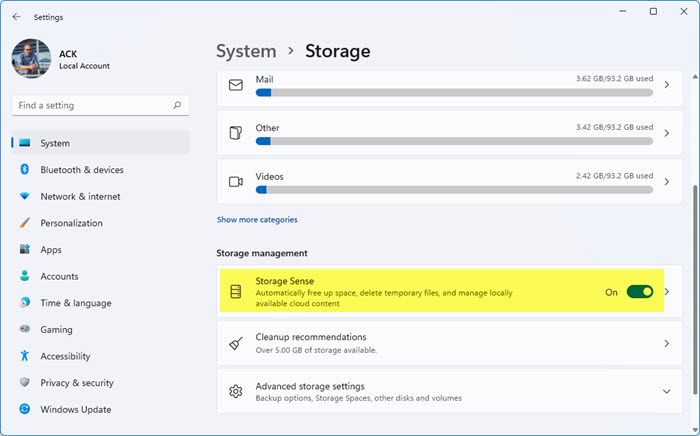Viewport: 700px width, 436px height.
Task: Click 'Over 5.00 GB of storage available' text
Action: [x=316, y=350]
